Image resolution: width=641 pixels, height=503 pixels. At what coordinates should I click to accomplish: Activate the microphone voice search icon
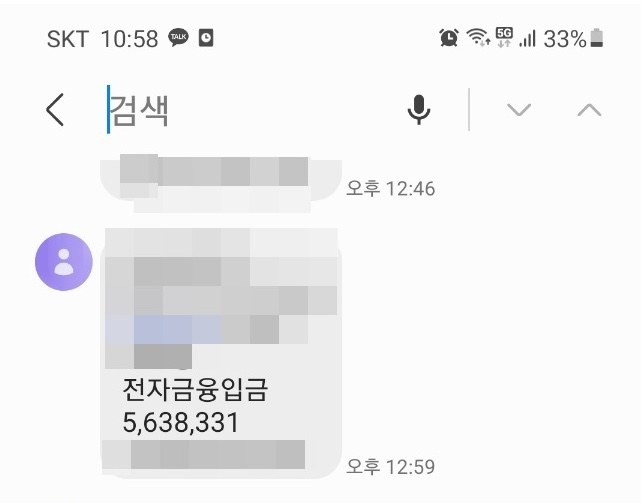click(419, 110)
